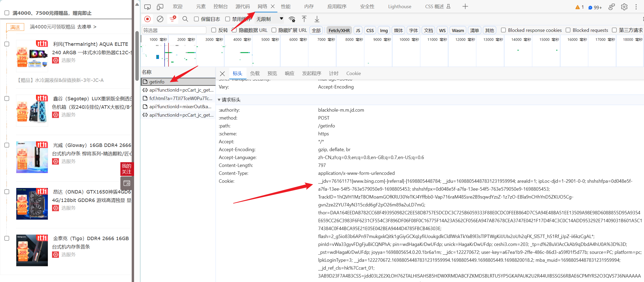Screen dimensions: 644x282
Task: Click the import HAR upload arrow
Action: pyautogui.click(x=304, y=19)
